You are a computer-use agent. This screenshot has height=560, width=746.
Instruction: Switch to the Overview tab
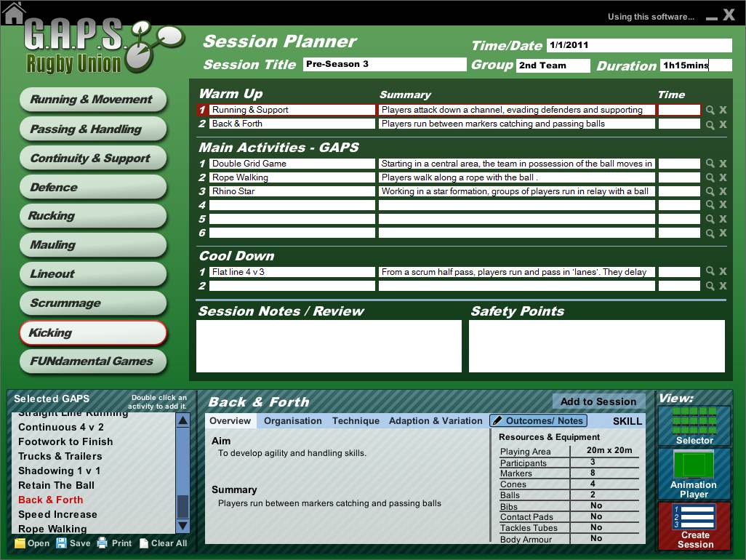(x=230, y=421)
